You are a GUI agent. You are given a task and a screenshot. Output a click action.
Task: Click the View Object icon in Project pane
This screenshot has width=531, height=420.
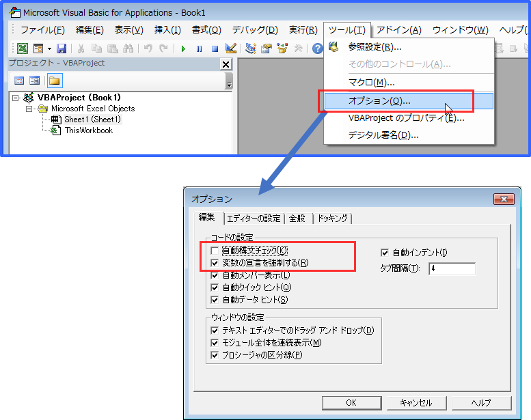tap(35, 81)
